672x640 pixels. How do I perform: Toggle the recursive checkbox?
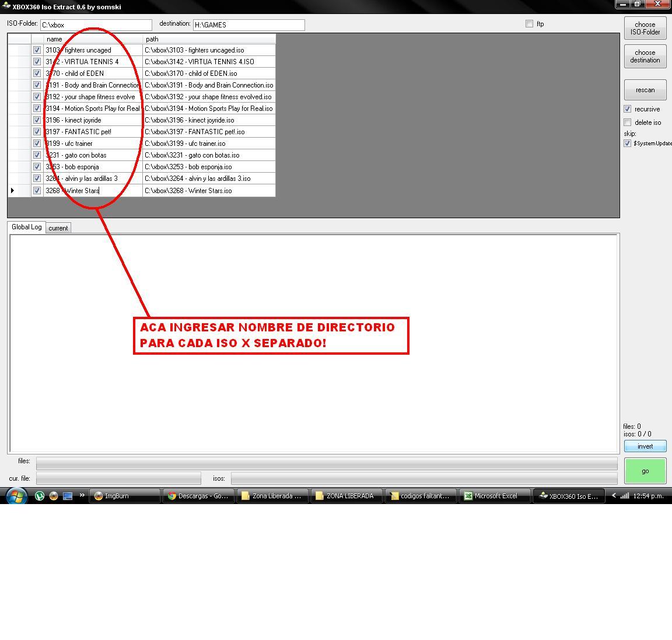pyautogui.click(x=628, y=109)
